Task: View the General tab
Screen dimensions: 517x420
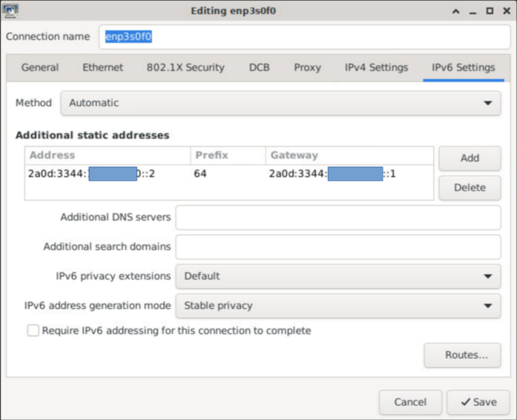Action: tap(40, 68)
